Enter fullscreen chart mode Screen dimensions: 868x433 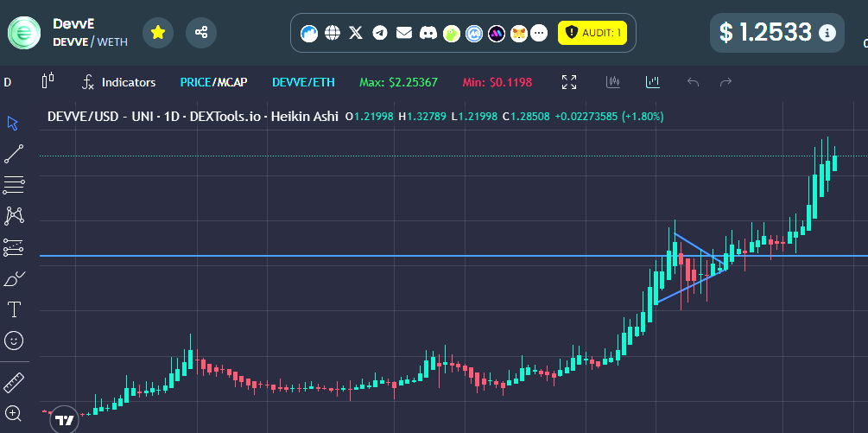[x=569, y=82]
